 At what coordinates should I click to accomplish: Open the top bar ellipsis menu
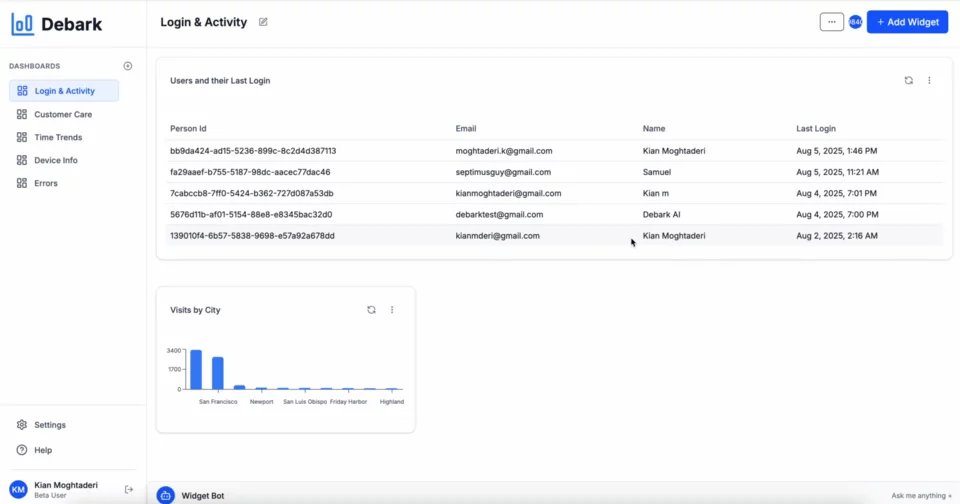[831, 22]
